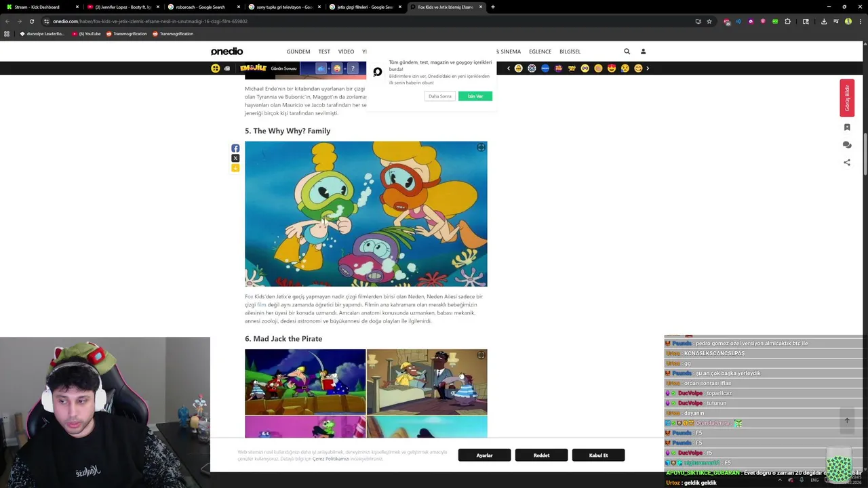Open the YouTube bookmark
The image size is (868, 488).
click(87, 34)
